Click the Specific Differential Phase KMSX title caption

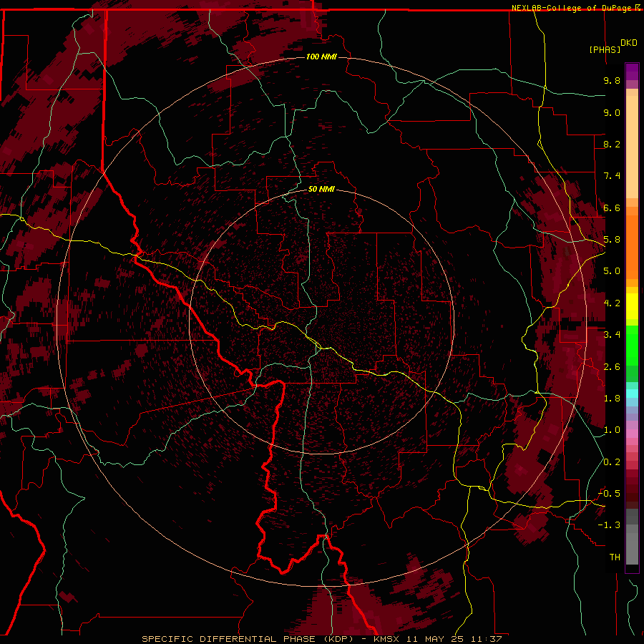(322, 639)
